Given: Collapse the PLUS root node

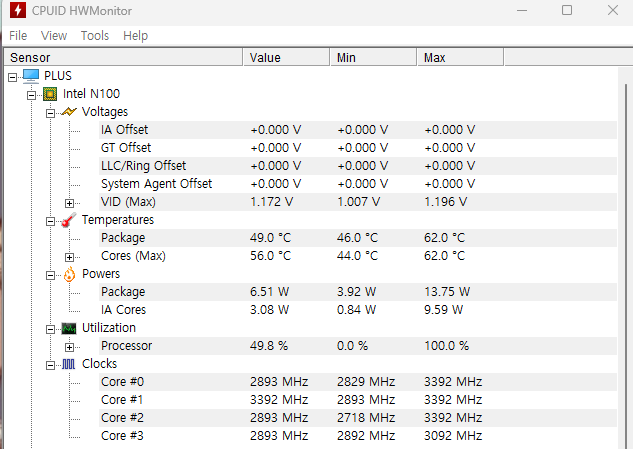Looking at the screenshot, I should click(x=13, y=77).
